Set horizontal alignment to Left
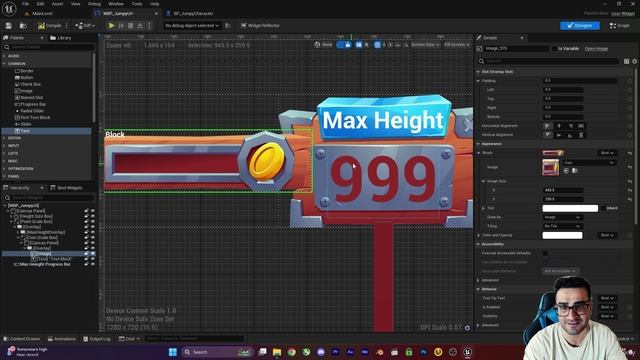Image resolution: width=640 pixels, height=360 pixels. [x=547, y=126]
